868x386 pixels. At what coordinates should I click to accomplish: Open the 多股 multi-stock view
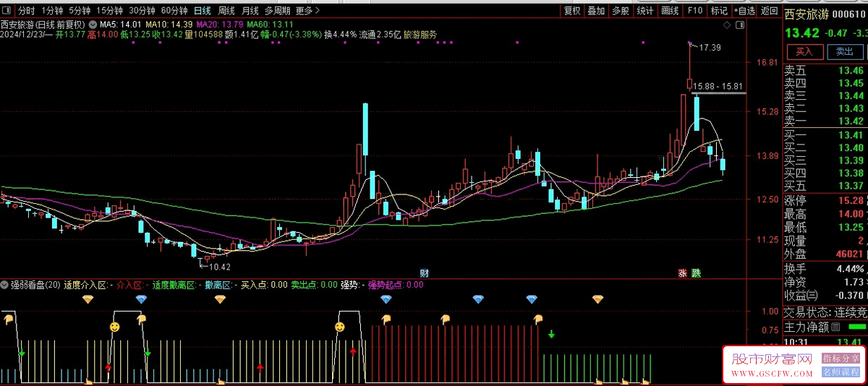621,11
